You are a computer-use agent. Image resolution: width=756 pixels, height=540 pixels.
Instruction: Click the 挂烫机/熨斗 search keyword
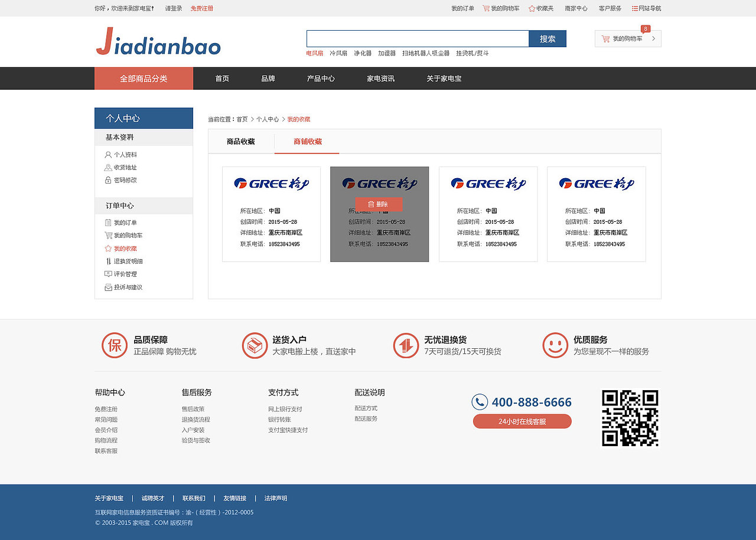[472, 53]
